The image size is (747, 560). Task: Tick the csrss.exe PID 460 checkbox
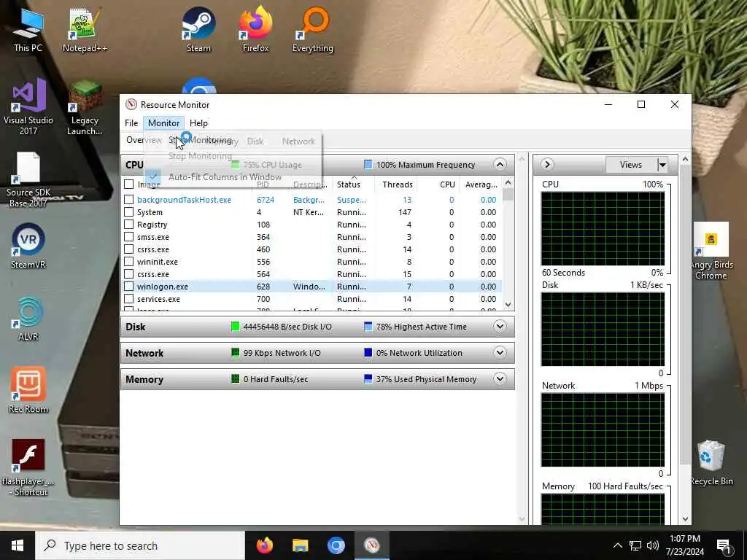pos(128,249)
